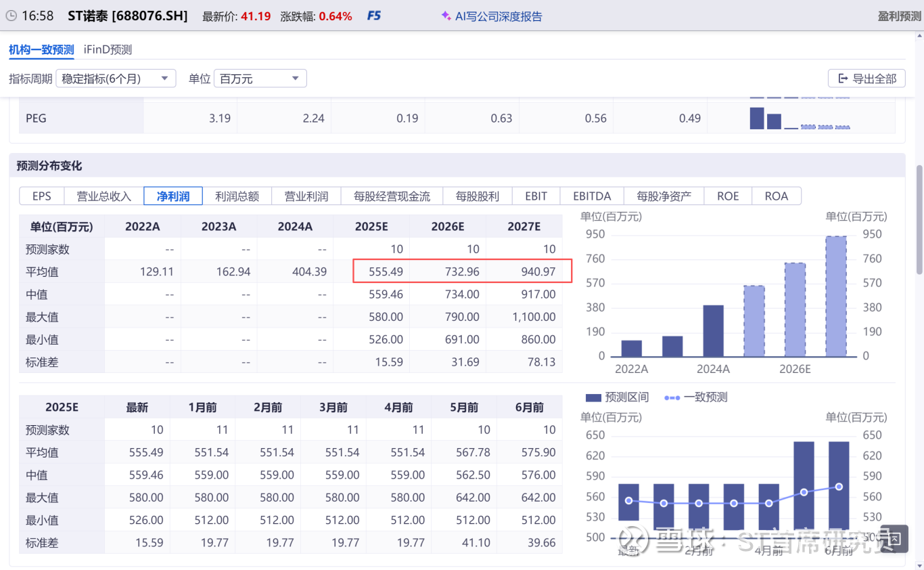The width and height of the screenshot is (924, 570).
Task: Open the 指标周期 稳定指标(6个月) dropdown
Action: coord(116,79)
